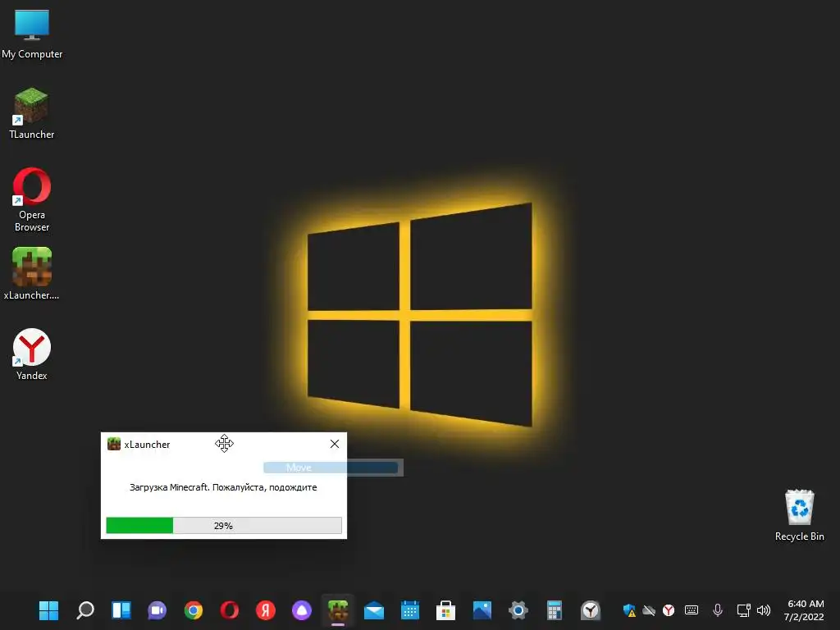Open volume speaker tray icon
Viewport: 840px width, 630px height.
764,610
